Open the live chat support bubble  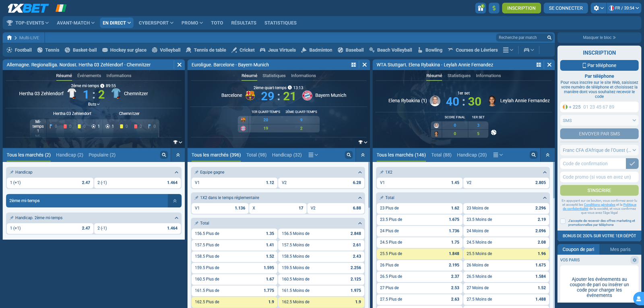click(x=638, y=298)
